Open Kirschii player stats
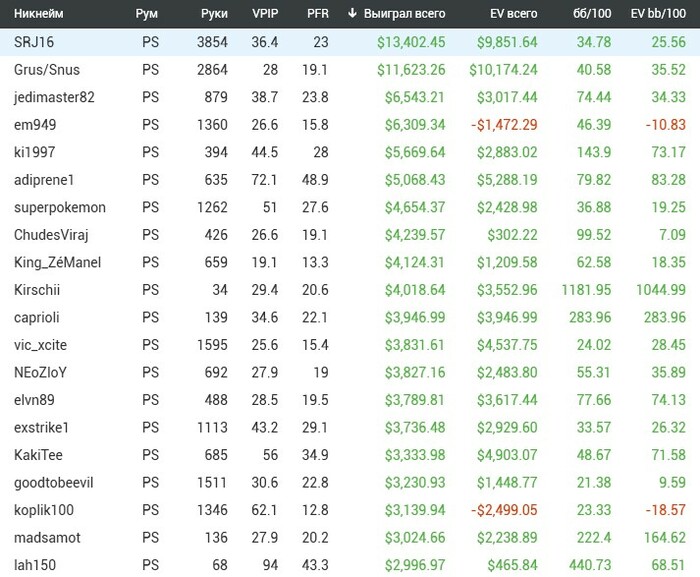The height and width of the screenshot is (577, 700). (x=36, y=290)
